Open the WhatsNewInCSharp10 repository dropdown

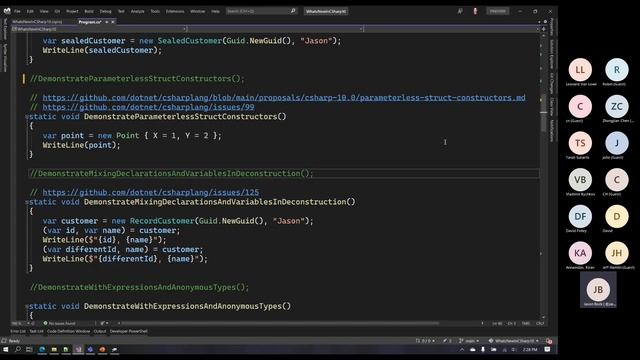coord(514,341)
